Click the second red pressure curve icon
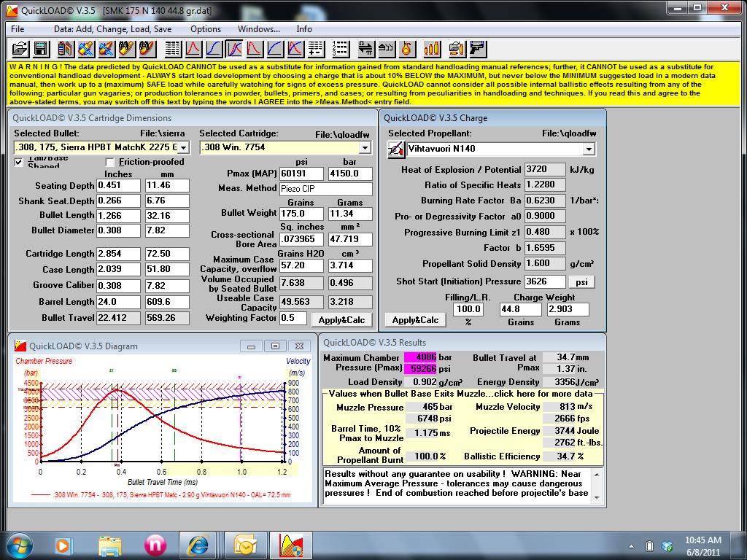Viewport: 747px width, 560px height. click(255, 49)
